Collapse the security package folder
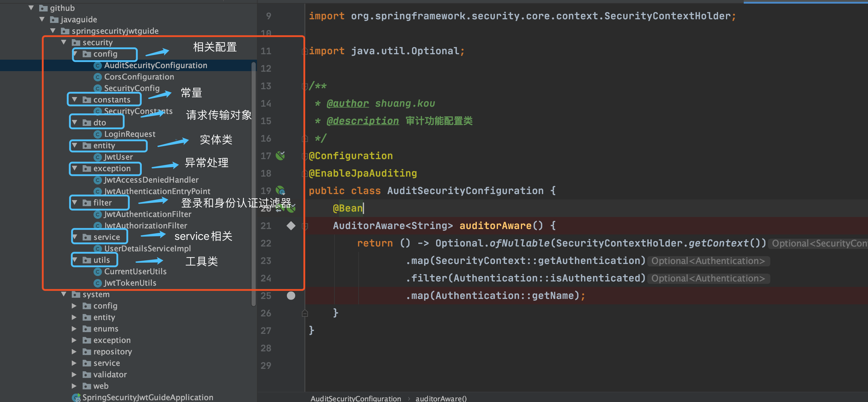868x402 pixels. tap(64, 42)
